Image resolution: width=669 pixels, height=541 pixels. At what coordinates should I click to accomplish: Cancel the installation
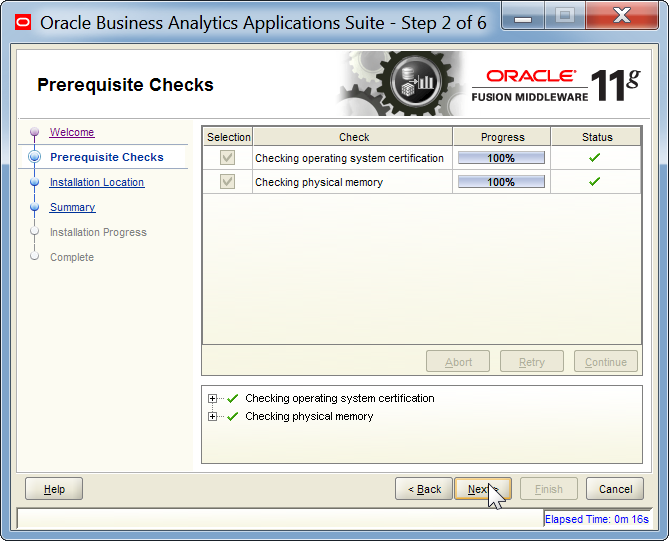(615, 489)
